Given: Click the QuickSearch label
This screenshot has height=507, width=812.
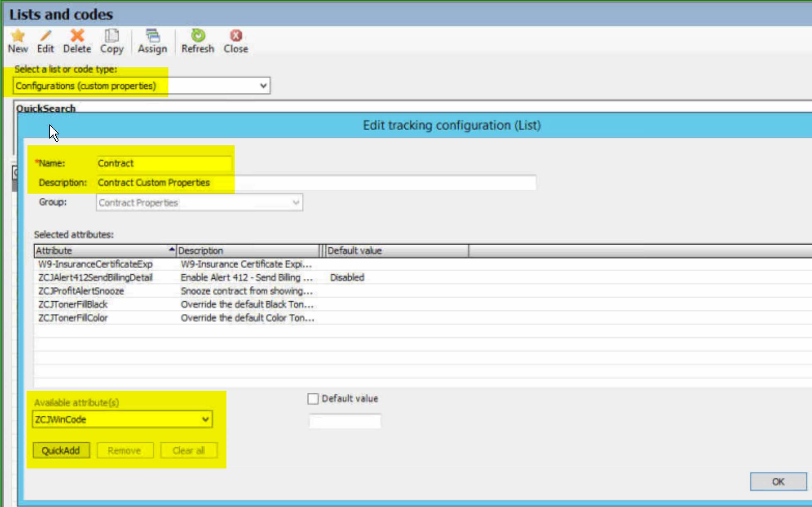Looking at the screenshot, I should pos(46,108).
